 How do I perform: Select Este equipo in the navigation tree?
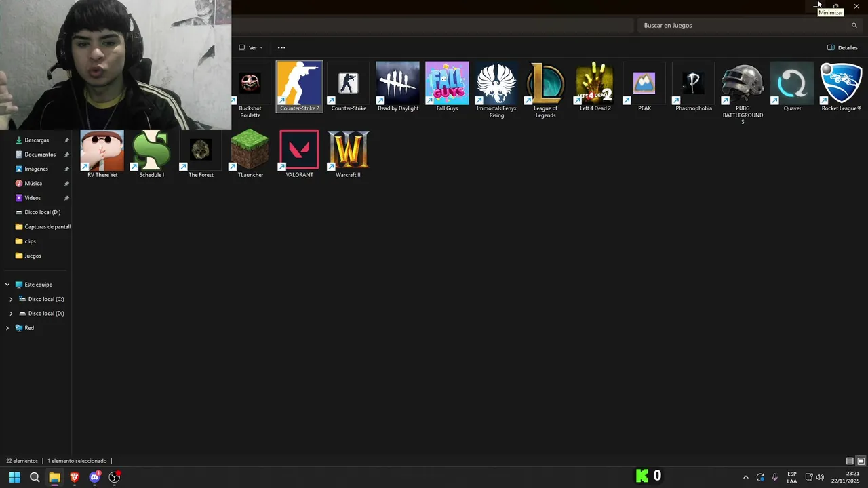click(x=38, y=285)
